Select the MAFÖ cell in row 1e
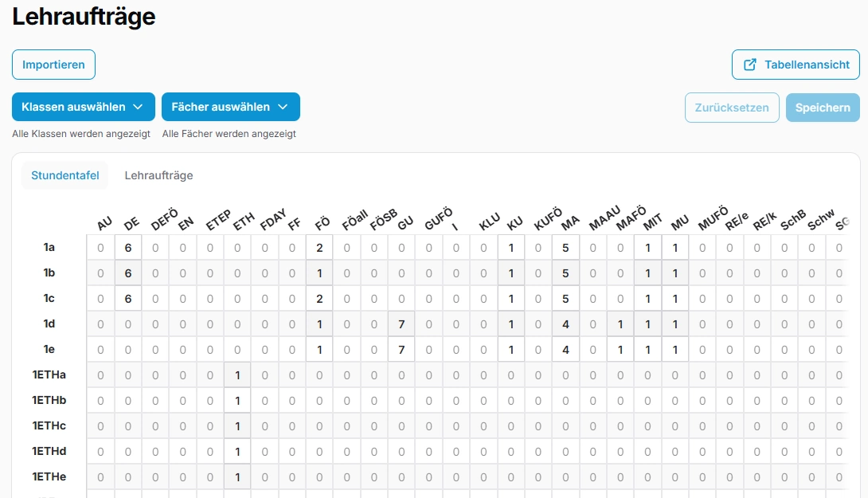The image size is (868, 498). tap(620, 350)
